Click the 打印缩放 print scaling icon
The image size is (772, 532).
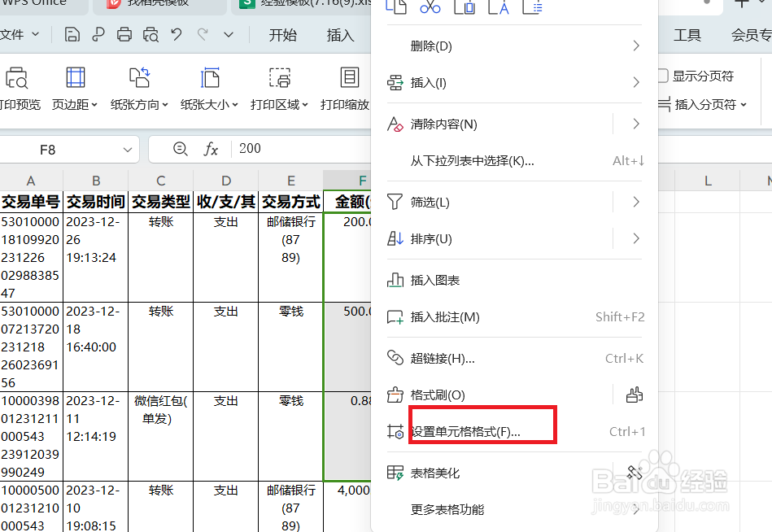[x=350, y=77]
